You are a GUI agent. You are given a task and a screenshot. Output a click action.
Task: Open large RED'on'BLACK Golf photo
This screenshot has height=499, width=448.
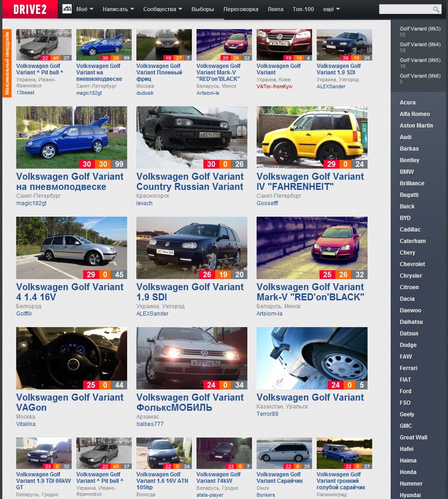[312, 248]
